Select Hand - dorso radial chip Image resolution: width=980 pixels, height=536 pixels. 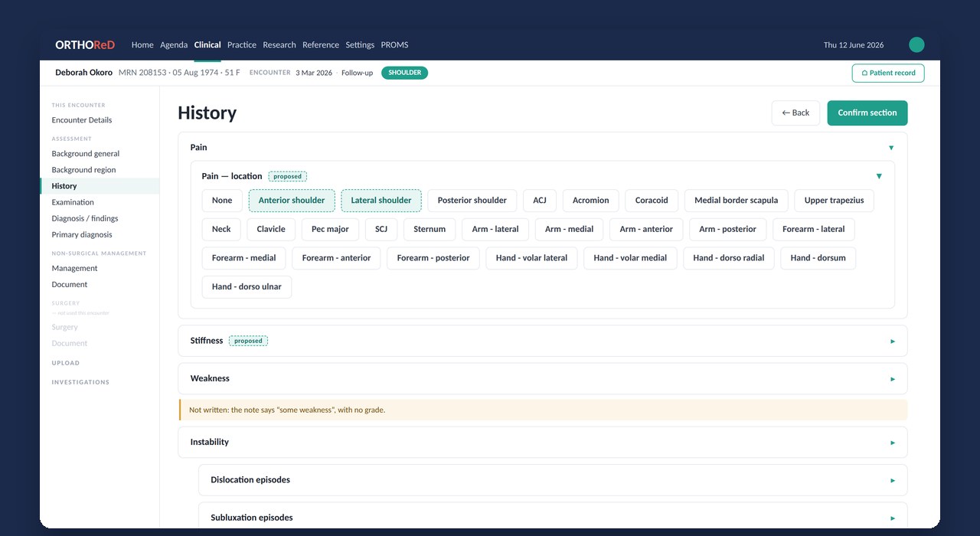[729, 258]
